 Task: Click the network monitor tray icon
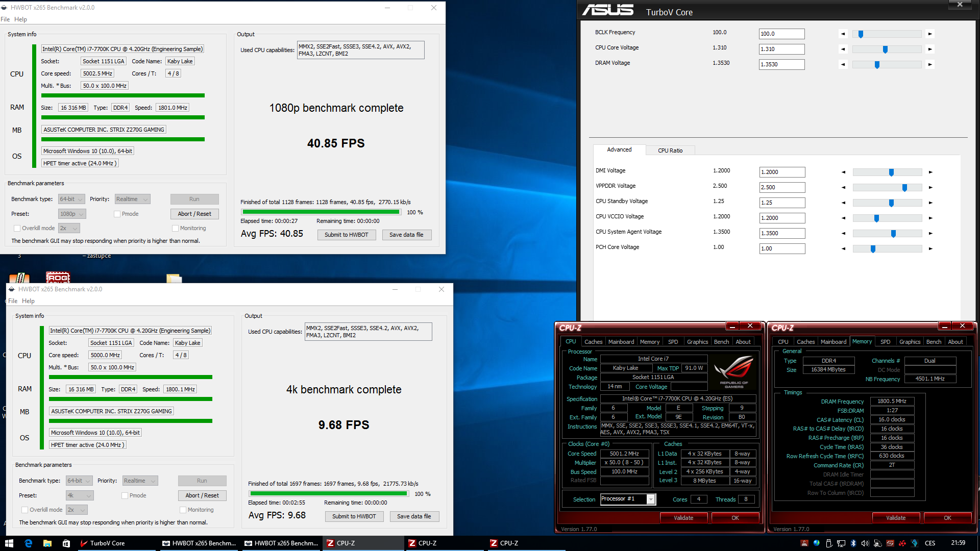841,543
